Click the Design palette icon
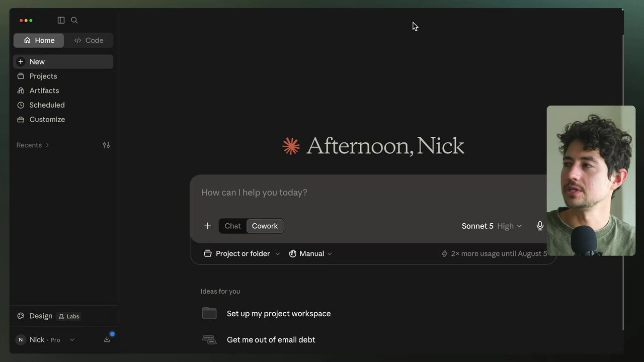Screen dimensions: 644x362 21,316
